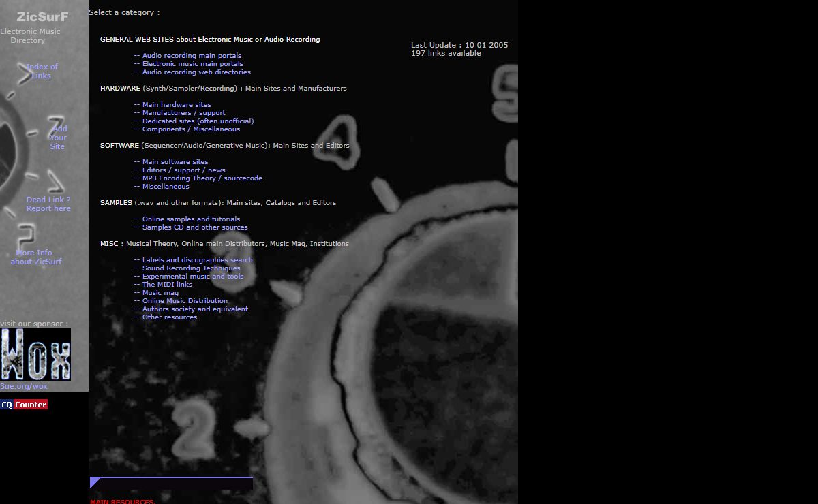Open the Music mag category
This screenshot has height=504, width=818.
[160, 293]
